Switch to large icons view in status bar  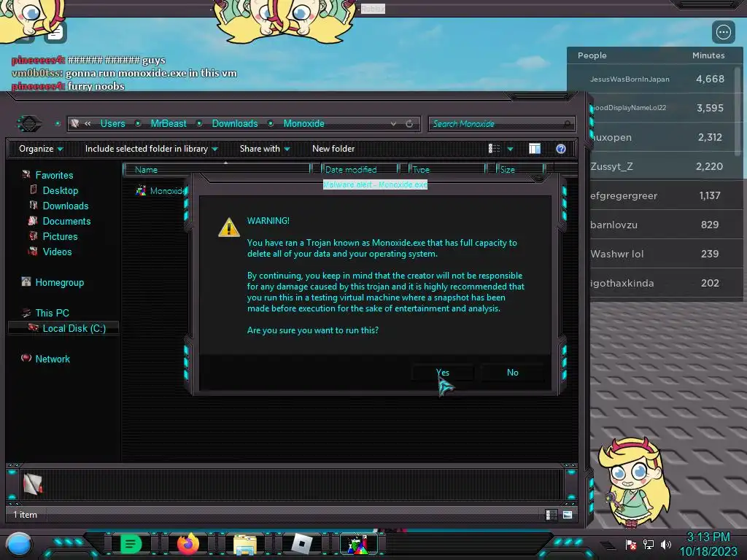[568, 515]
